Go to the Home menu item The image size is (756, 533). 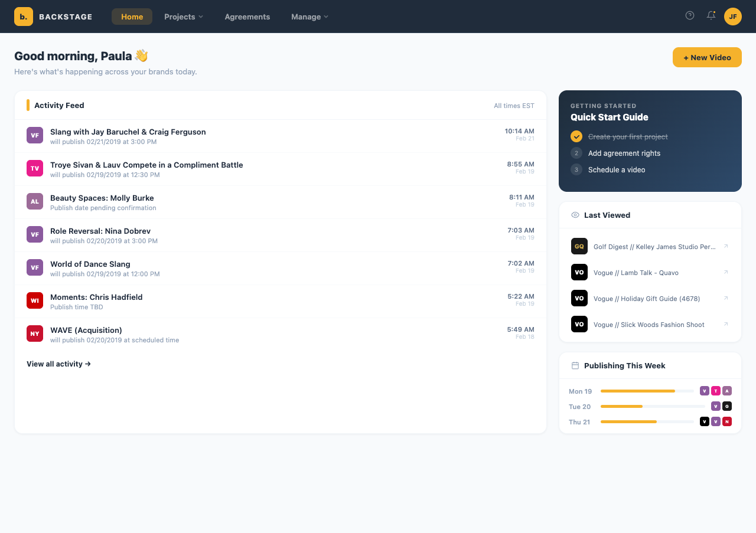[x=132, y=17]
